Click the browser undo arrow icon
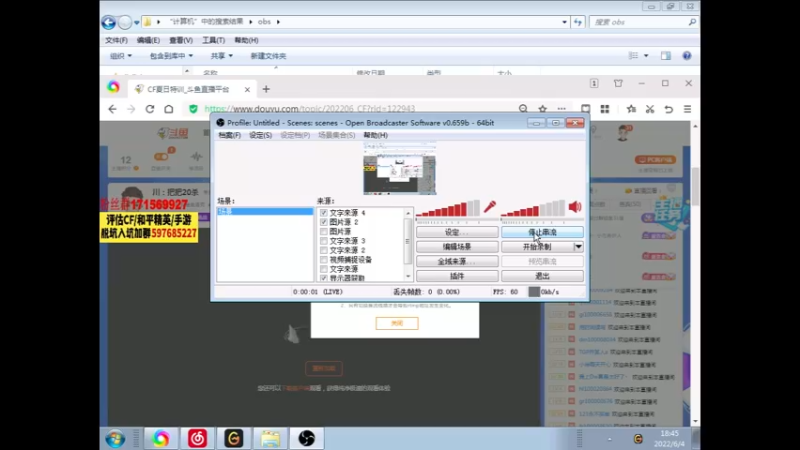Image resolution: width=800 pixels, height=450 pixels. tap(668, 109)
